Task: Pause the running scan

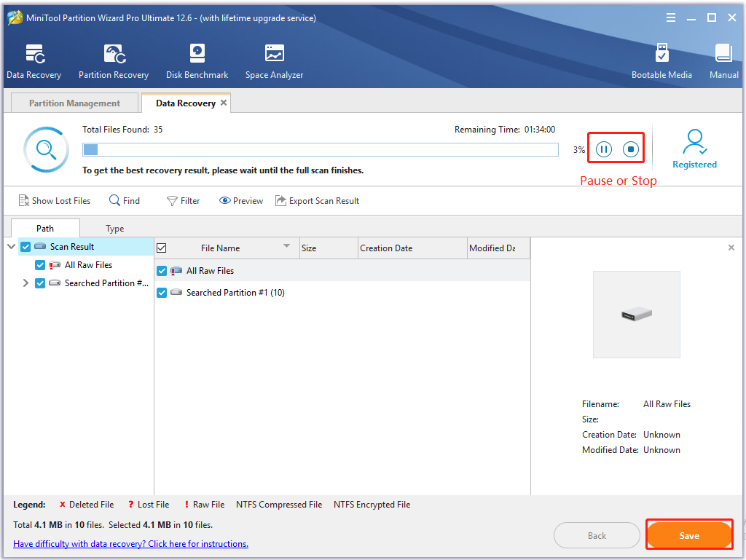Action: tap(604, 149)
